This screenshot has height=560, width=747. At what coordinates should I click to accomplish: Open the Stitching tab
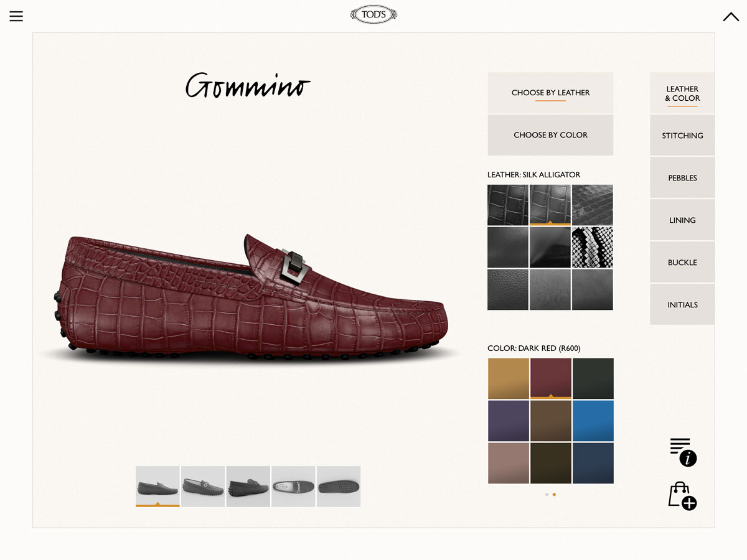pyautogui.click(x=682, y=136)
